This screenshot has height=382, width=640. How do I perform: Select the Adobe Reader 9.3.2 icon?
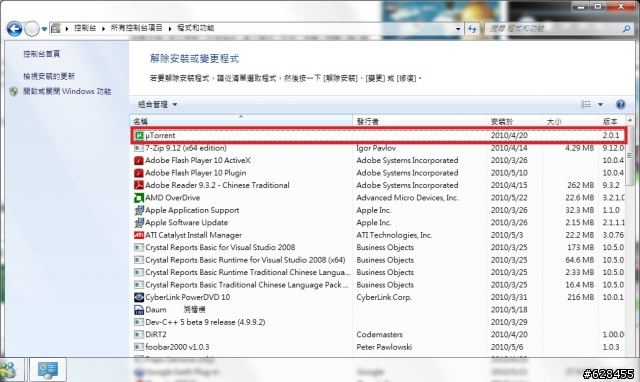point(139,185)
